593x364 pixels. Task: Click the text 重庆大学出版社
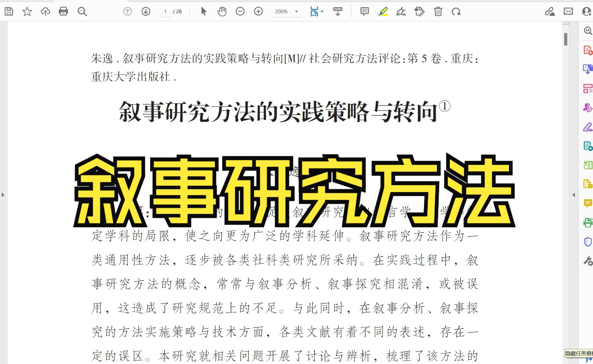coord(130,77)
